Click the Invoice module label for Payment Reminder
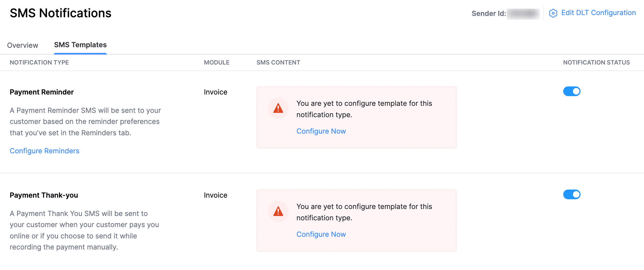The height and width of the screenshot is (270, 644). pyautogui.click(x=215, y=92)
